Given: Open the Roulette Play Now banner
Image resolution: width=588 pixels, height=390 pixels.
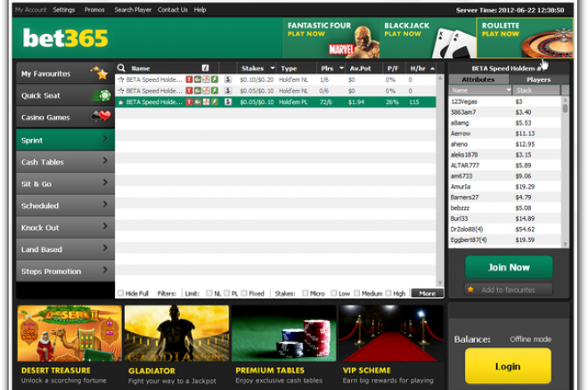Looking at the screenshot, I should 525,38.
